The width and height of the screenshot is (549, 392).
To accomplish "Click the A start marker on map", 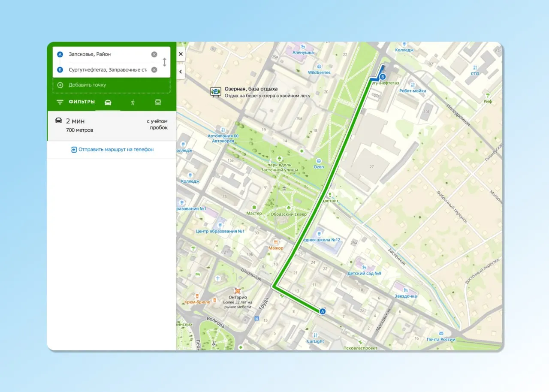I will [323, 312].
